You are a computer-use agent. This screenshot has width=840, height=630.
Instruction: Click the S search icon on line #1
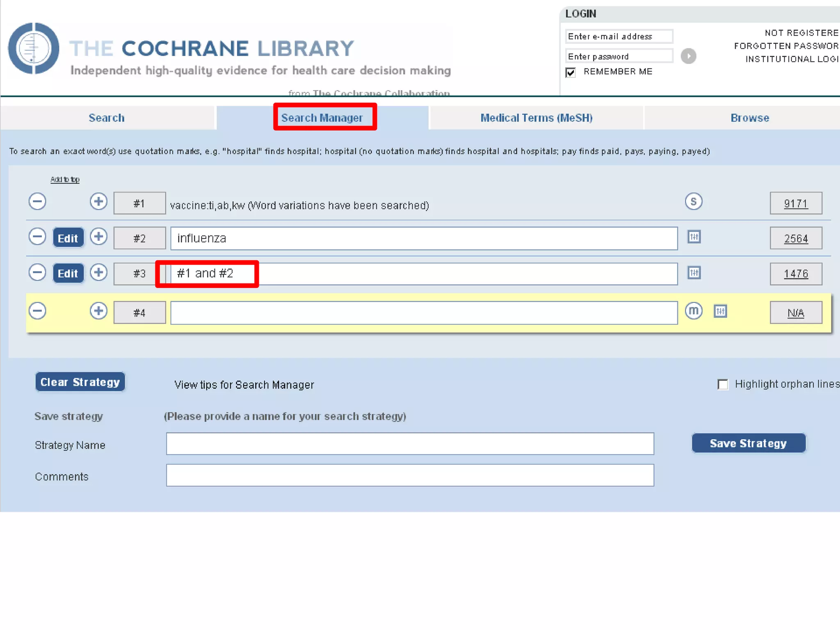point(693,201)
